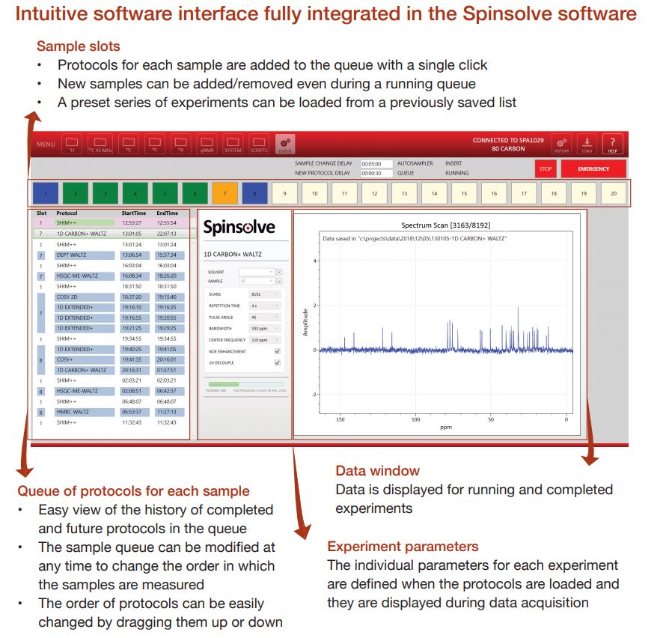Select green sample slot 6
Screen dimensions: 672x638
tap(195, 193)
